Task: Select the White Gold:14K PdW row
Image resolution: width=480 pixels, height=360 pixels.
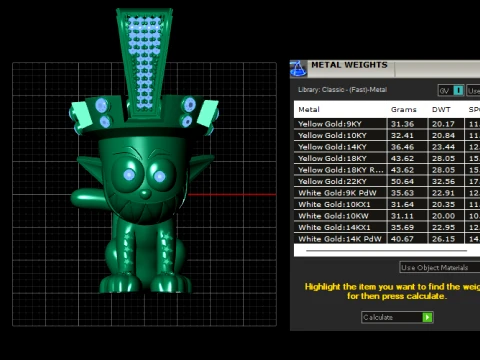Action: point(387,239)
